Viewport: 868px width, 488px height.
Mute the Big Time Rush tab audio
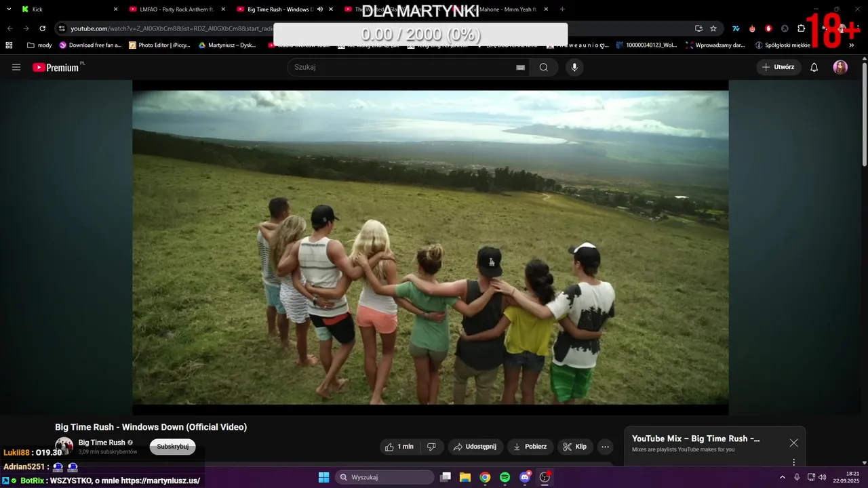click(319, 9)
